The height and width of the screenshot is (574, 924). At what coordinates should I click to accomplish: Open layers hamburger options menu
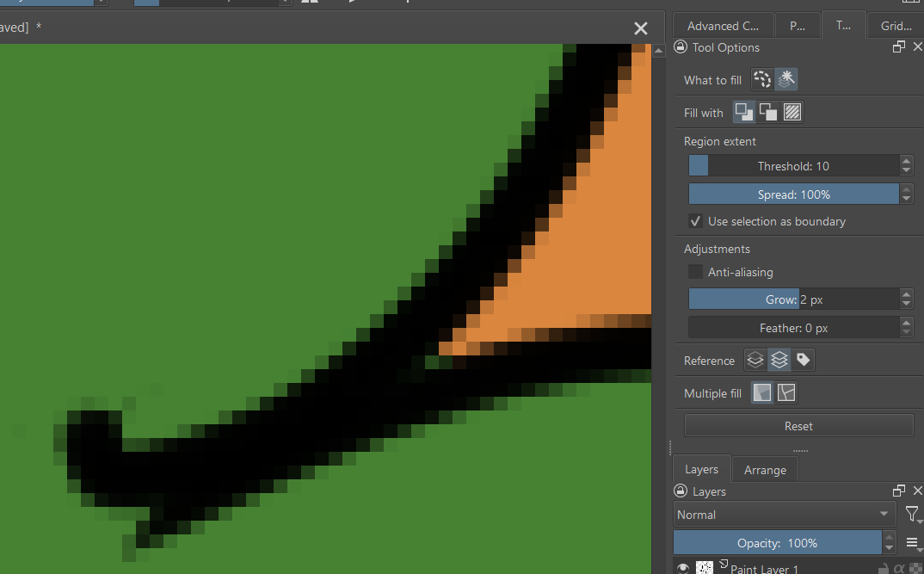[x=912, y=543]
